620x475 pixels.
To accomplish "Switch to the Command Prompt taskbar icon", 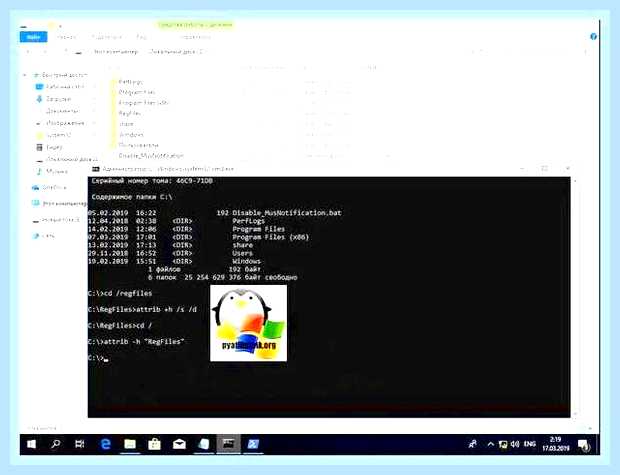I will [228, 444].
